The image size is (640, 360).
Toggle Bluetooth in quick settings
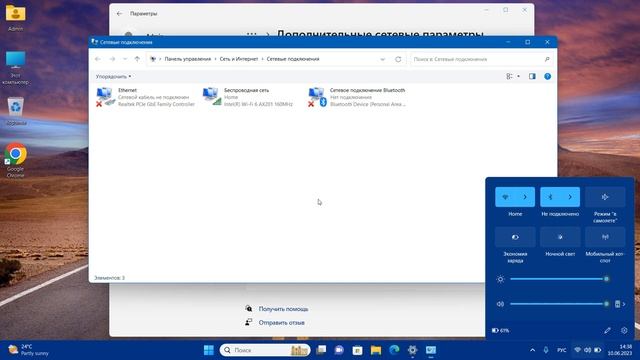tap(550, 197)
